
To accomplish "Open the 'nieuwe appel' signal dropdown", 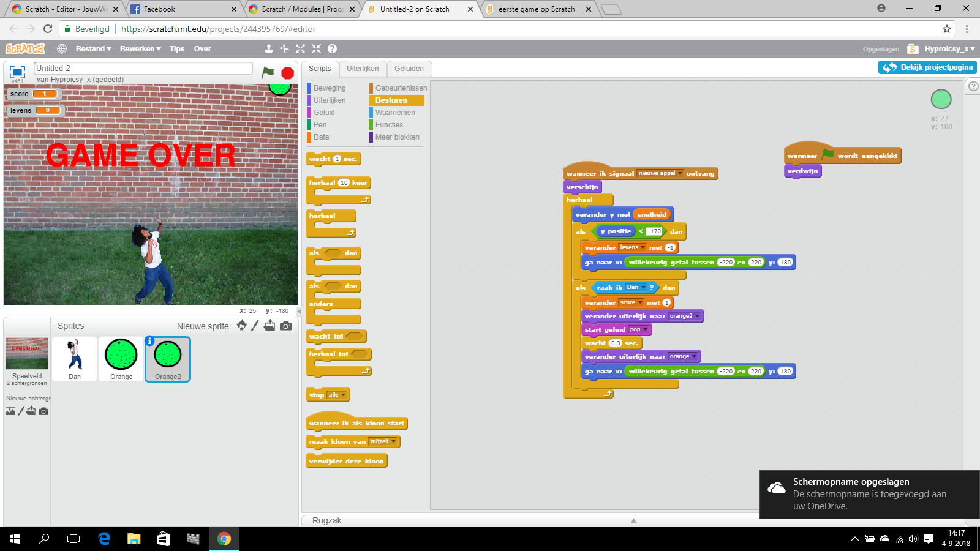I will click(660, 173).
